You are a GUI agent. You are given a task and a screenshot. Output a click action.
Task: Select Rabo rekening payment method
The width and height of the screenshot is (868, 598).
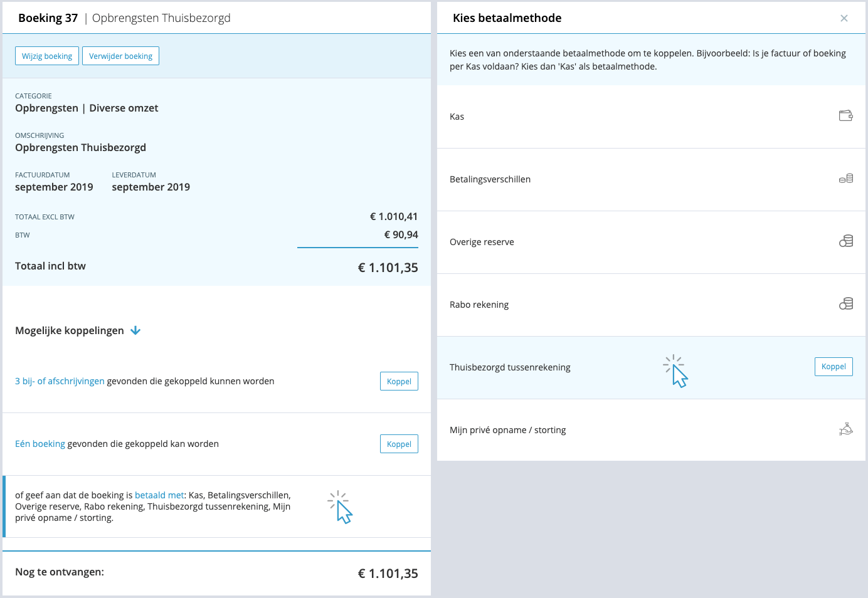pyautogui.click(x=651, y=305)
